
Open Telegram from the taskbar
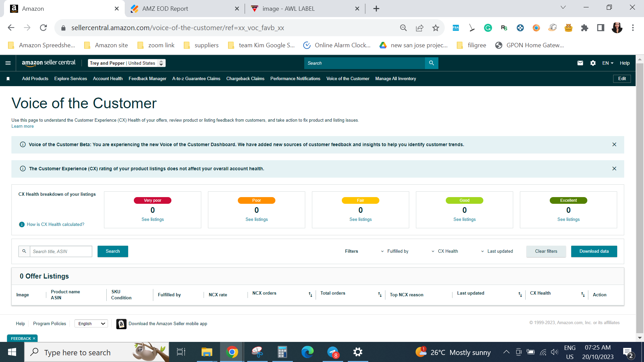(x=333, y=352)
